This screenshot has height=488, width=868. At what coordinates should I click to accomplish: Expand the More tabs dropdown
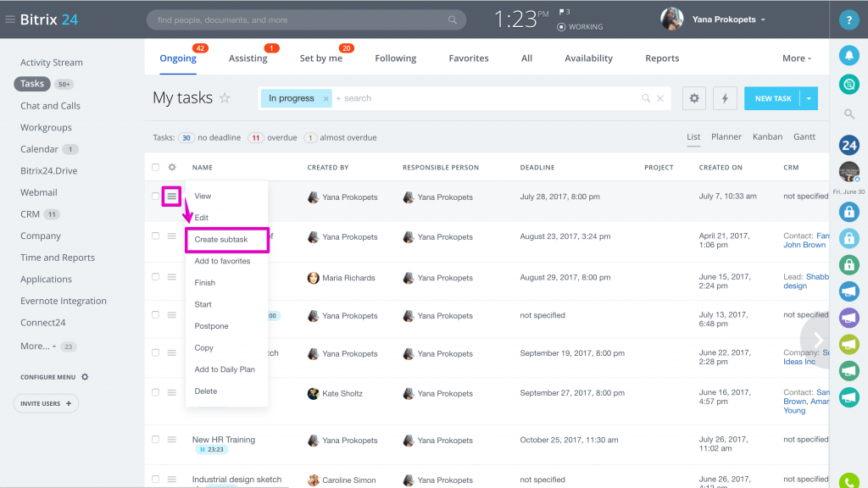click(797, 58)
